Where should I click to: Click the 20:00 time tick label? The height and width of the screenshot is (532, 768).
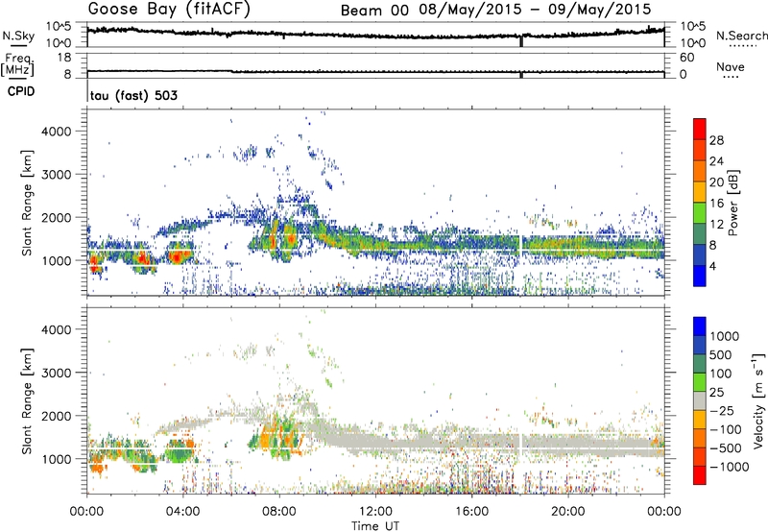tap(568, 512)
